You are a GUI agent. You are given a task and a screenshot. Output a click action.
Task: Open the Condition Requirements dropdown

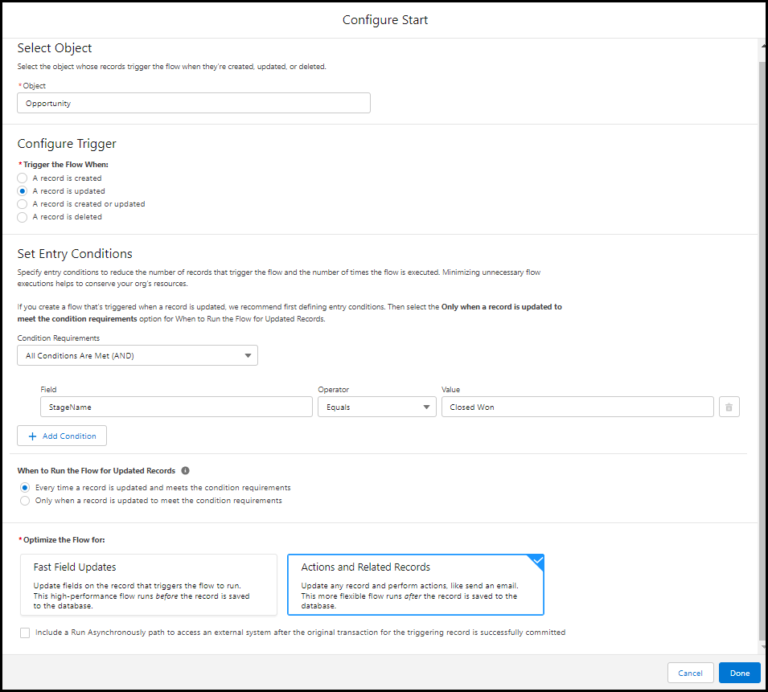[137, 356]
